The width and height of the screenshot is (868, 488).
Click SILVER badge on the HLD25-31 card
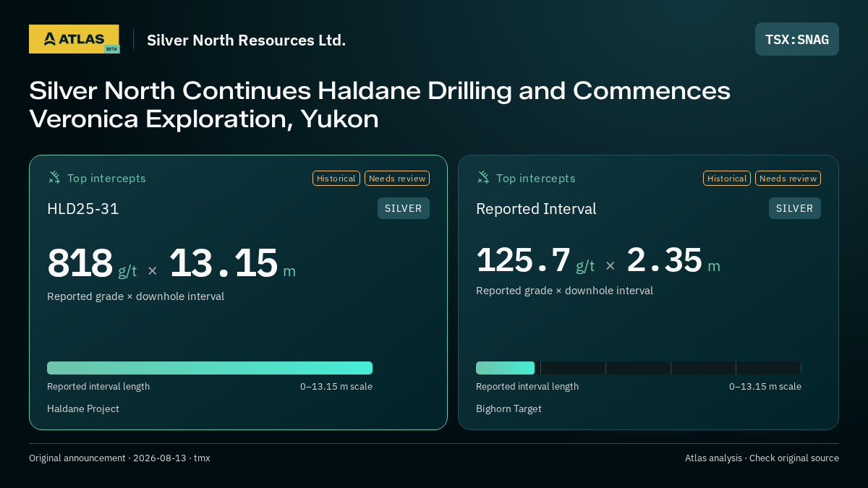point(404,208)
